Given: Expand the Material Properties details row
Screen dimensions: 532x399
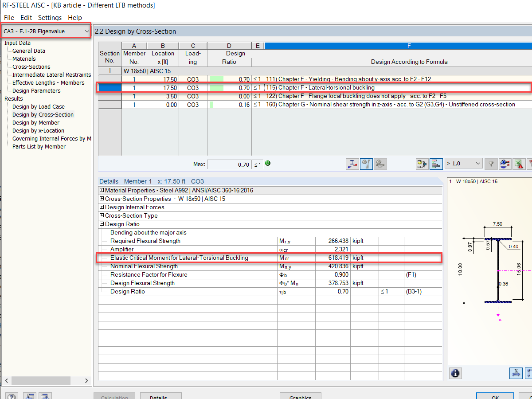Looking at the screenshot, I should point(102,191).
